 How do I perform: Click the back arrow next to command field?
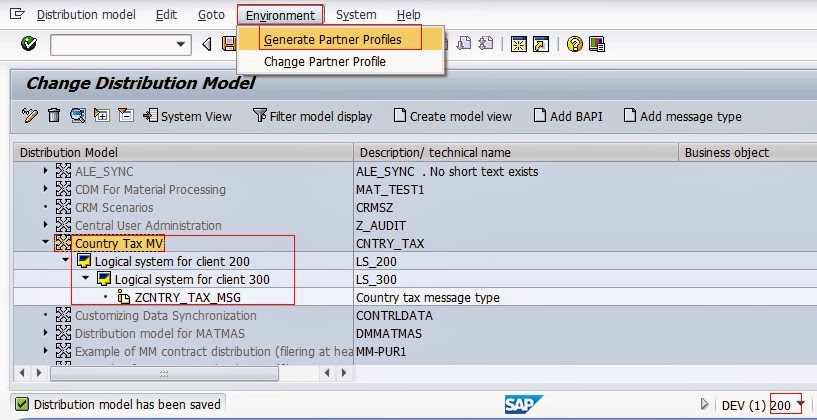click(207, 44)
